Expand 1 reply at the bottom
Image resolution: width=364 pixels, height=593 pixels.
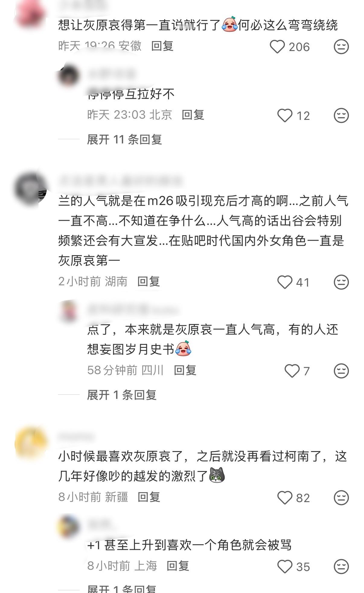point(122,589)
